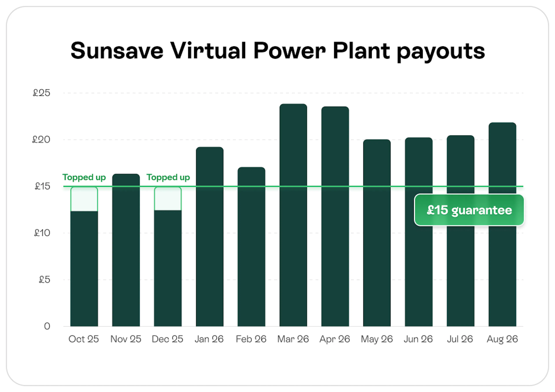Click the 'Feb 26' x-axis label

point(251,339)
